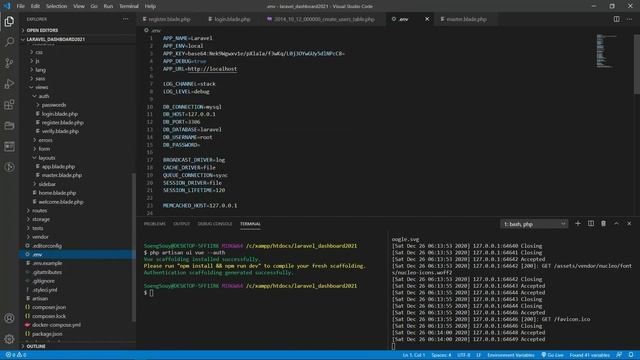Kill terminal with the trash icon
The width and height of the screenshot is (640, 360).
pyautogui.click(x=603, y=224)
